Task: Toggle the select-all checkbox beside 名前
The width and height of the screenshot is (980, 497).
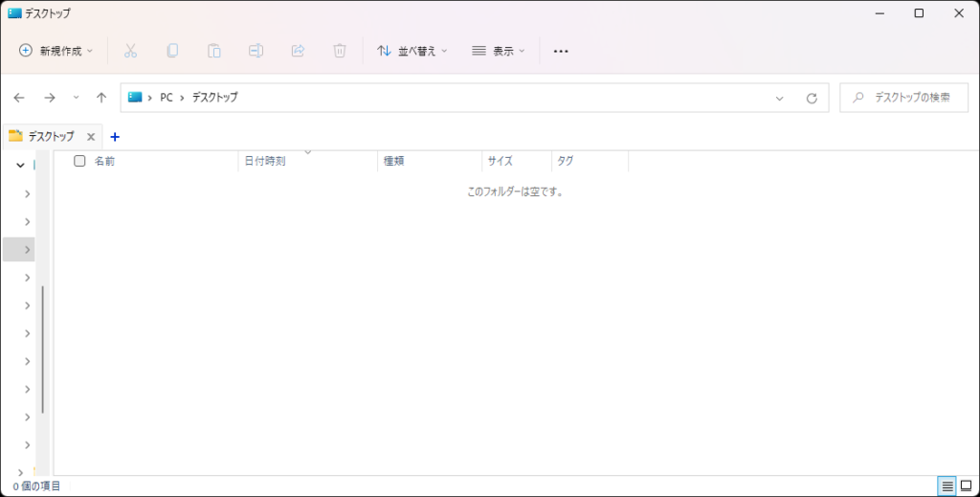Action: 80,161
